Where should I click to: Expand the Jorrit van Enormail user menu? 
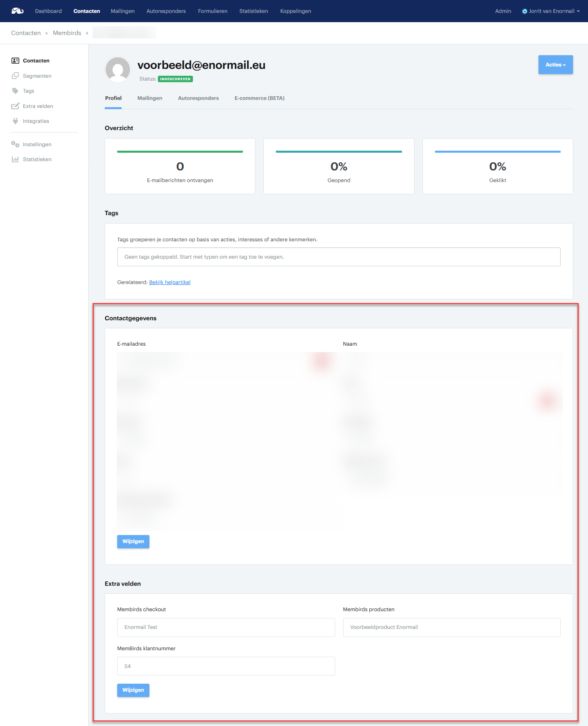(551, 11)
